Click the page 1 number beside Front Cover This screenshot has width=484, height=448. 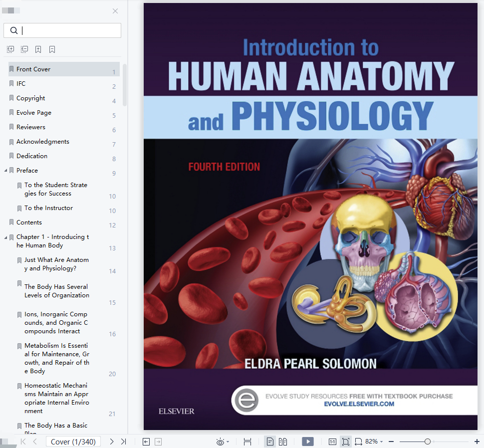tap(114, 72)
